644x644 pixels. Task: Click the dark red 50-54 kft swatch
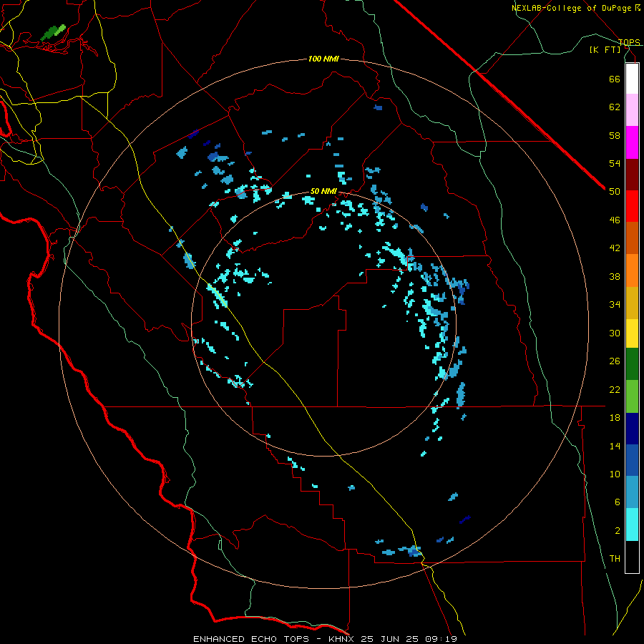click(632, 175)
